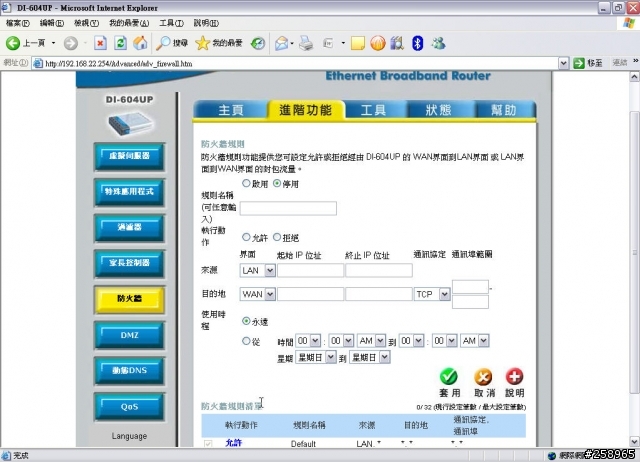Open the start AM/PM dropdown
640x462 pixels.
[x=371, y=340]
